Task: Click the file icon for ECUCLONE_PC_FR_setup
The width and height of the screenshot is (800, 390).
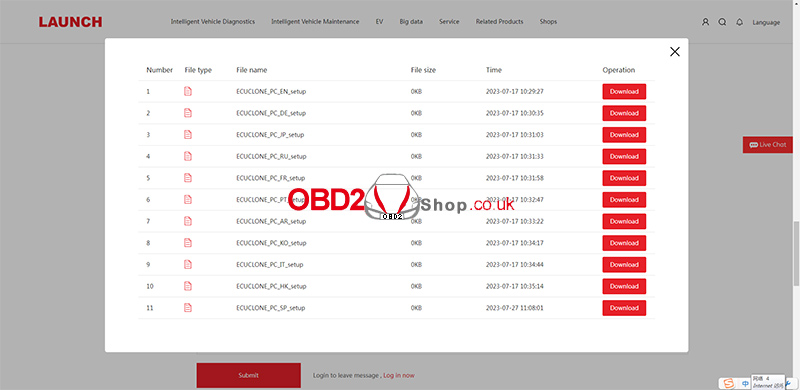Action: click(188, 178)
